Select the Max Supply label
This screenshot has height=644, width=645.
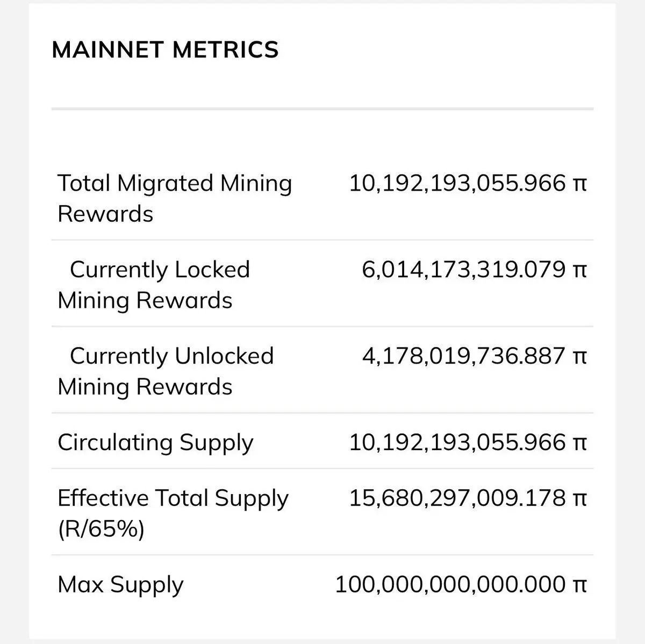coord(120,585)
